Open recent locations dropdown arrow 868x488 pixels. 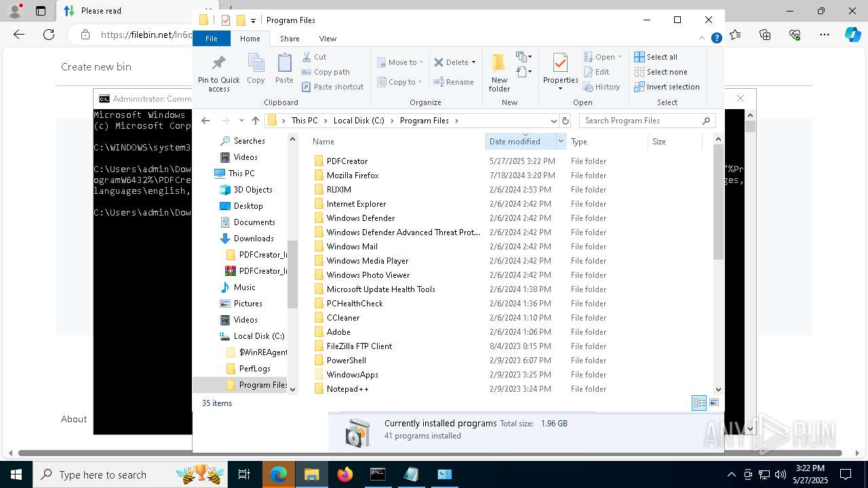pyautogui.click(x=241, y=121)
